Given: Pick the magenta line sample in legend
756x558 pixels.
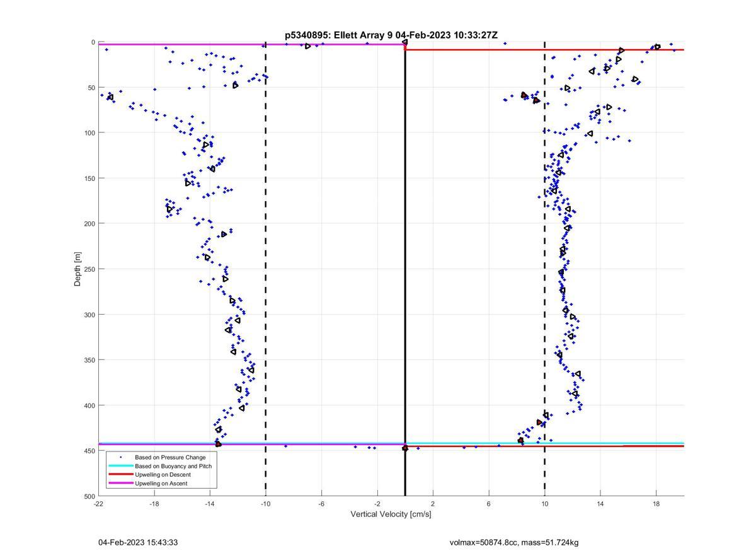Looking at the screenshot, I should 120,483.
